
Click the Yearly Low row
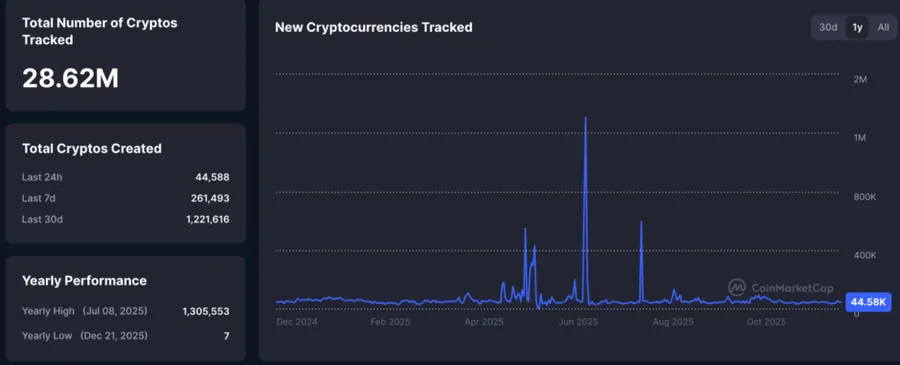[x=126, y=336]
